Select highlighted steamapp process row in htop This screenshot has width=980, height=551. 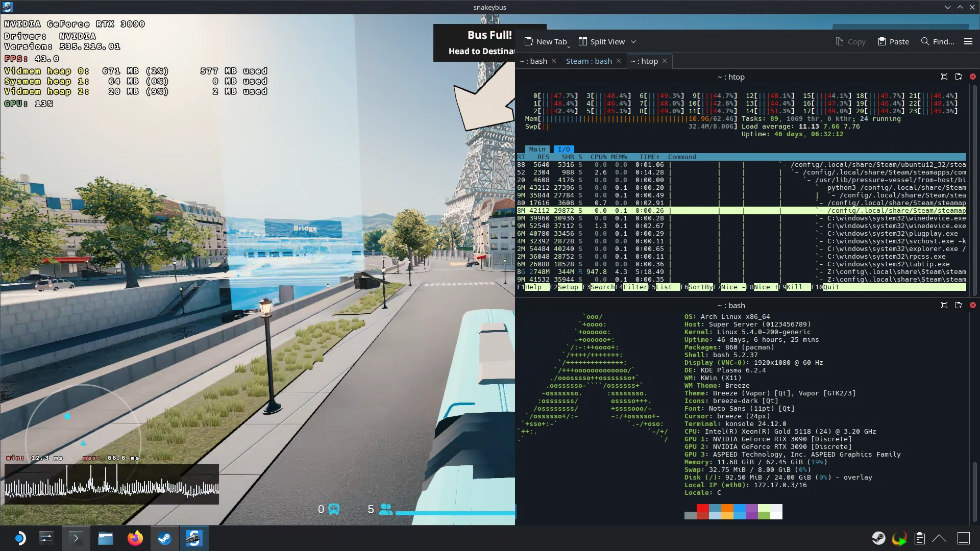coord(740,211)
